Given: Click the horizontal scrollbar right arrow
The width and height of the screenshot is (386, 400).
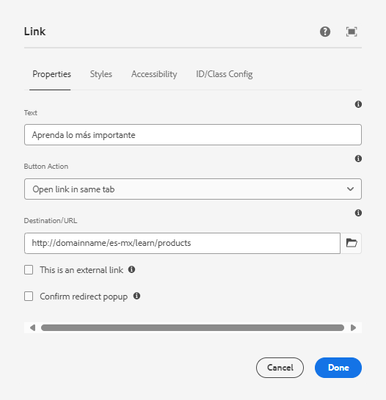Looking at the screenshot, I should pyautogui.click(x=353, y=328).
